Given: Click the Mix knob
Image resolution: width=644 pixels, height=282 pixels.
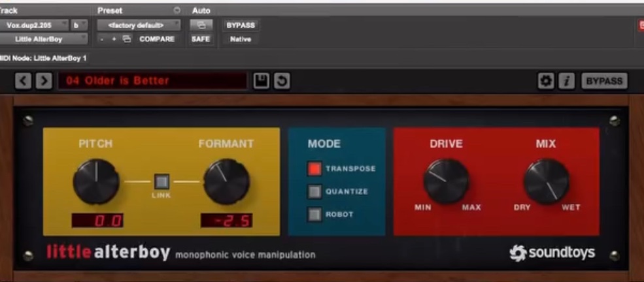Looking at the screenshot, I should (x=546, y=181).
